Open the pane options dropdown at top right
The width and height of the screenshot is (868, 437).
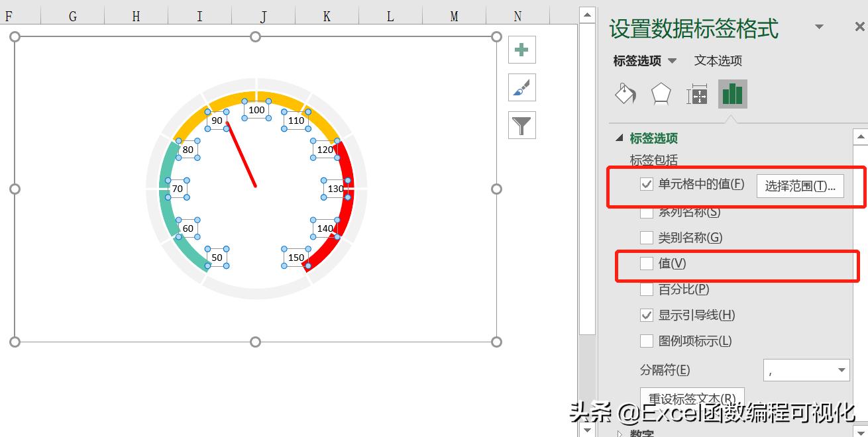[820, 26]
